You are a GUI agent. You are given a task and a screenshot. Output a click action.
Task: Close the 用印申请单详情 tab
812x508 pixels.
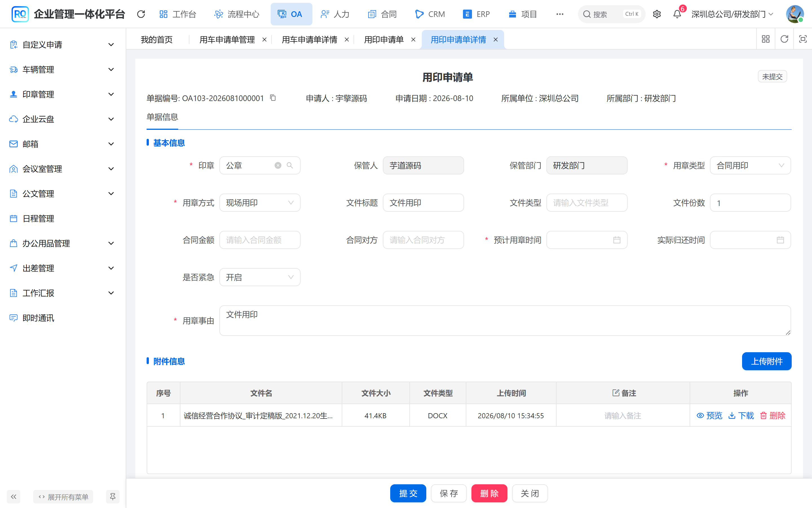(x=496, y=40)
